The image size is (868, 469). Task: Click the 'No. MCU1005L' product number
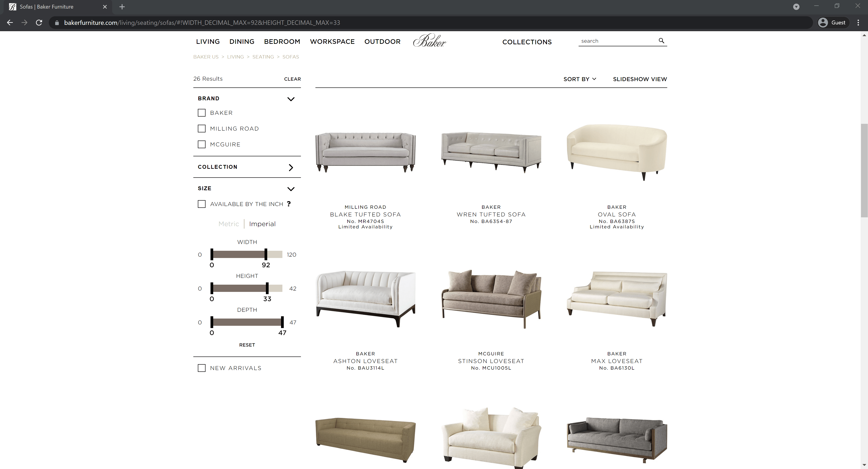491,368
